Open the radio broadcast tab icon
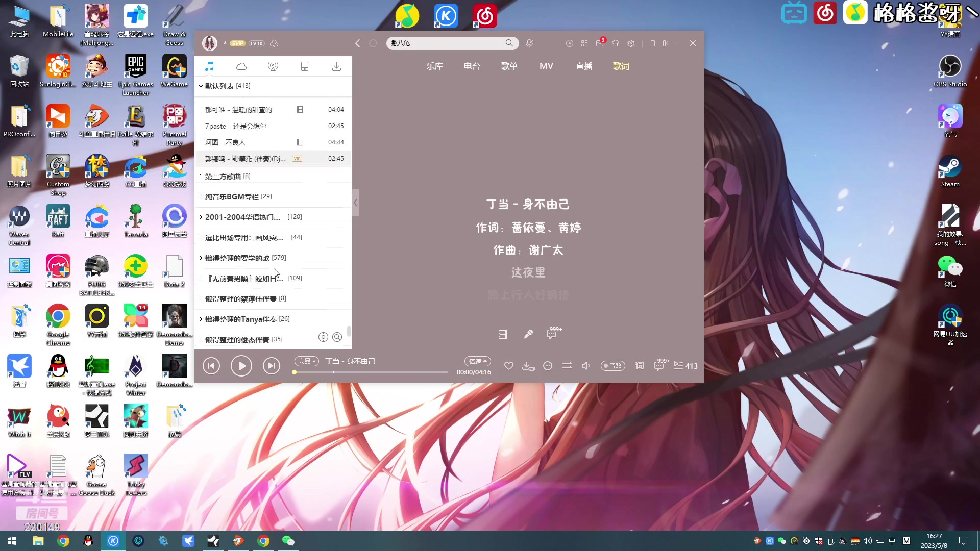The height and width of the screenshot is (551, 980). coord(273,66)
